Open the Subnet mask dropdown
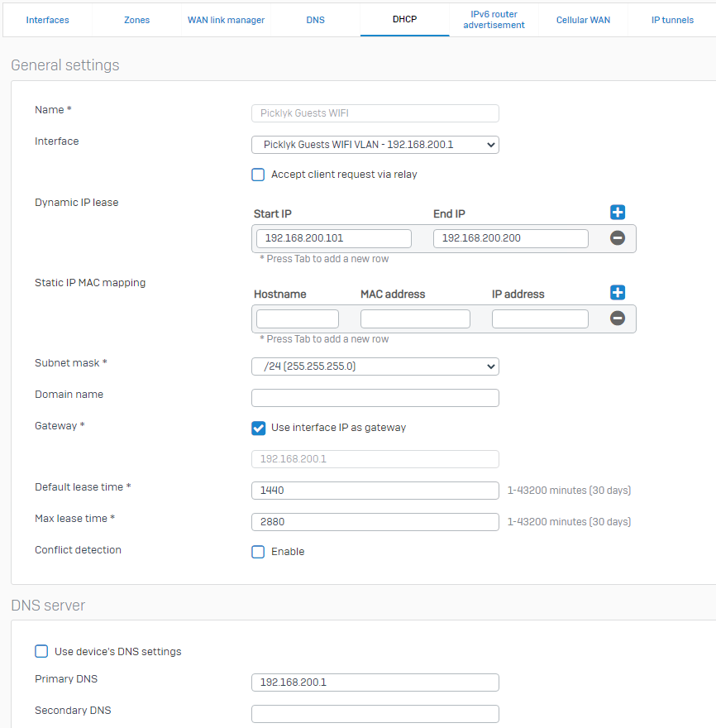Image resolution: width=716 pixels, height=728 pixels. point(375,366)
